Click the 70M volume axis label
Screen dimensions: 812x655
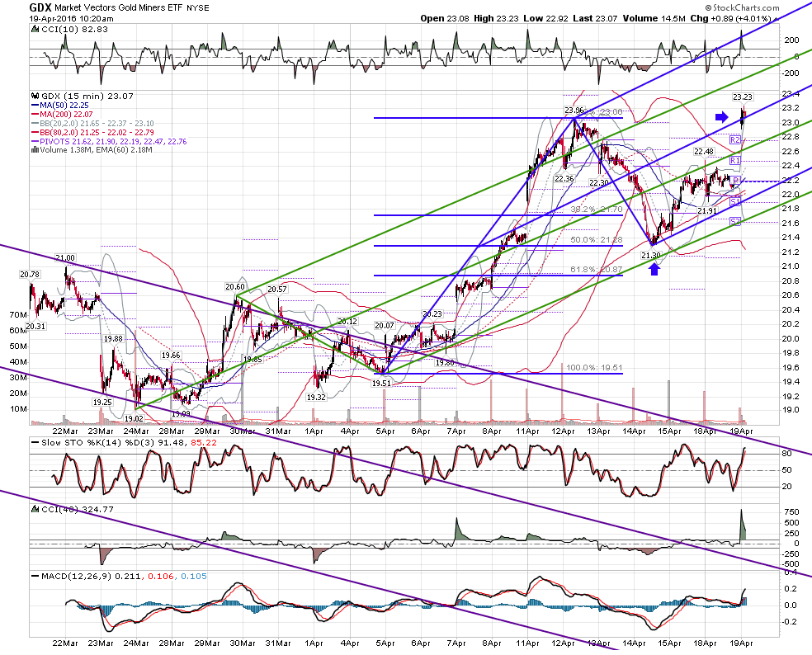(18, 315)
